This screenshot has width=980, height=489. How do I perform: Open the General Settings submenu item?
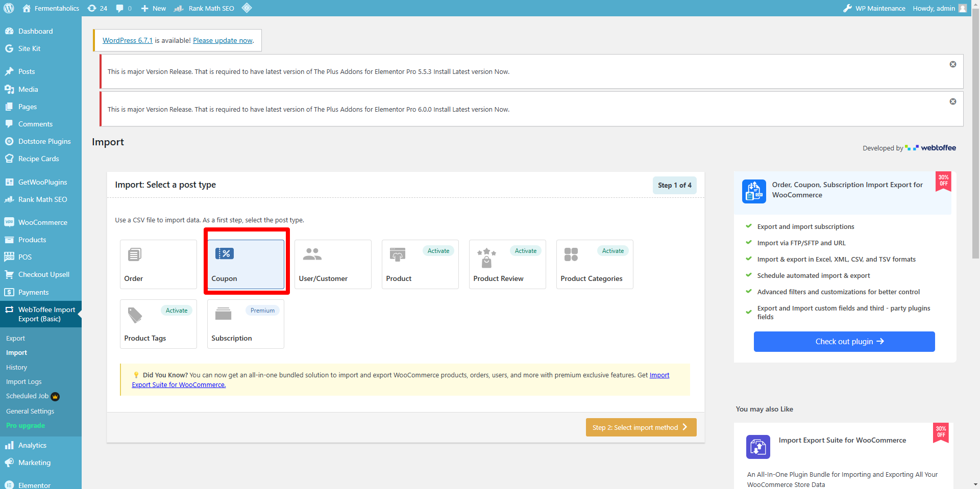click(x=30, y=411)
